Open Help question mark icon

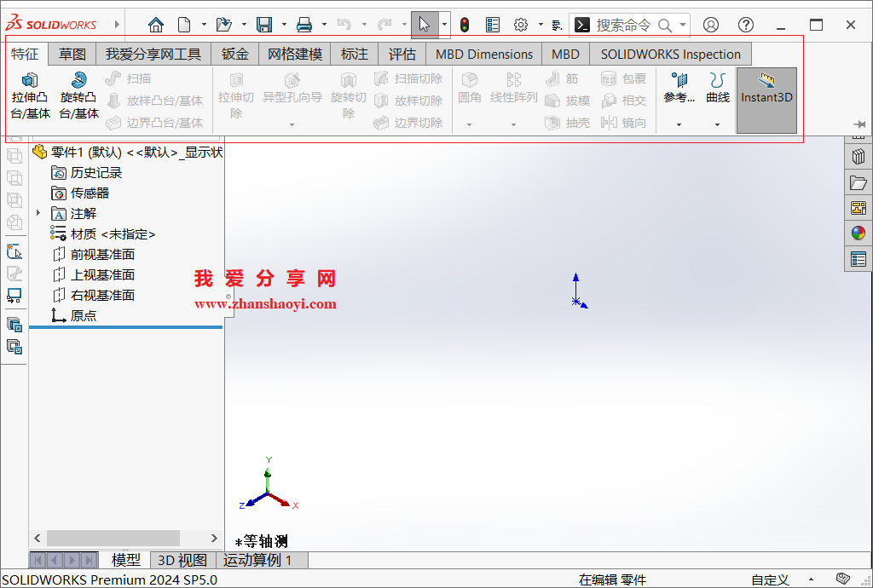tap(746, 25)
